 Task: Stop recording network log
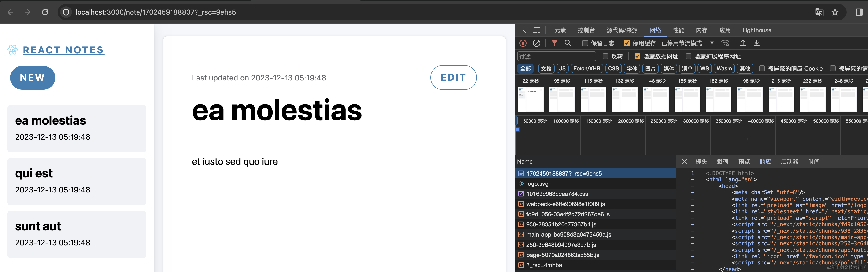(523, 43)
